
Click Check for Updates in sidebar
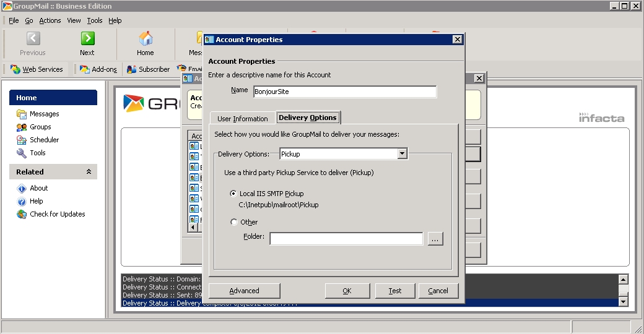click(57, 214)
